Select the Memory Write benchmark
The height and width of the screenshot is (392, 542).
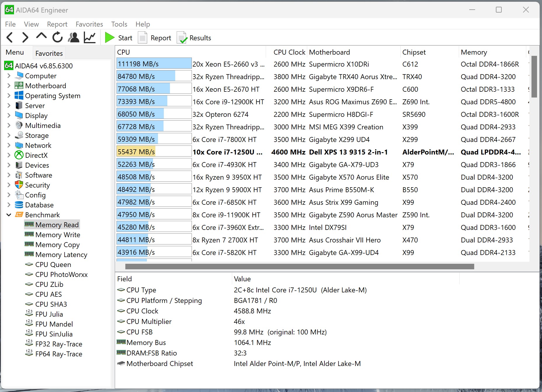(x=58, y=235)
